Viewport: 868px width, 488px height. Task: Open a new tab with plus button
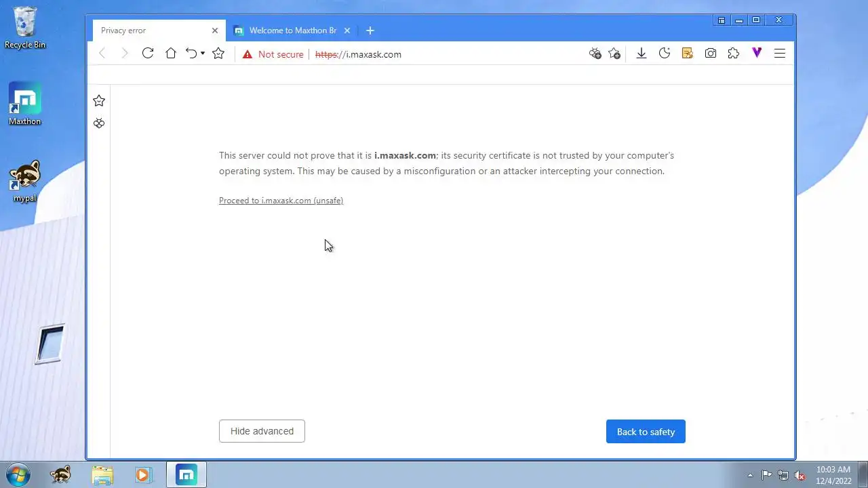click(370, 30)
